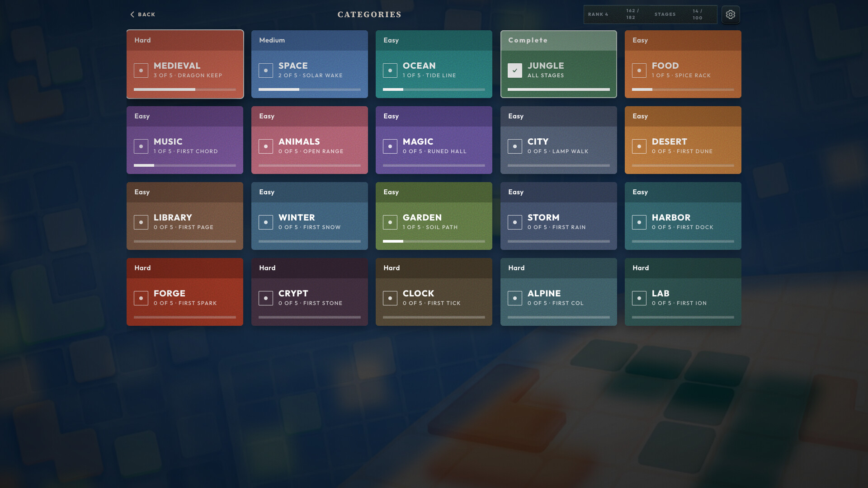Select the Winter category icon box

266,222
